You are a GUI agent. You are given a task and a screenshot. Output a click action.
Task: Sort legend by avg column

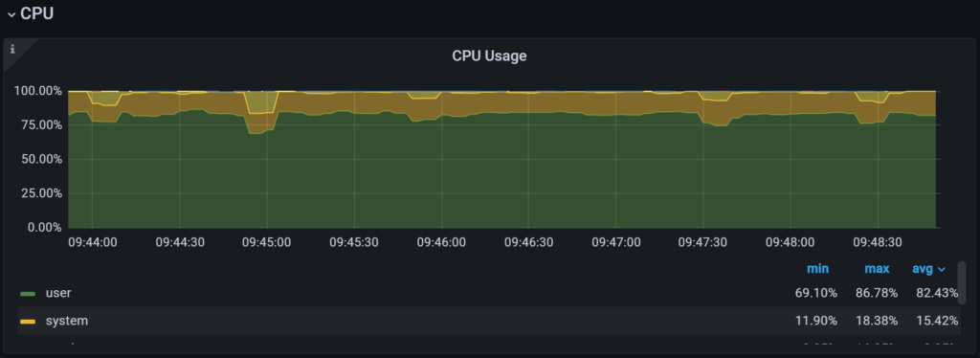click(x=928, y=269)
